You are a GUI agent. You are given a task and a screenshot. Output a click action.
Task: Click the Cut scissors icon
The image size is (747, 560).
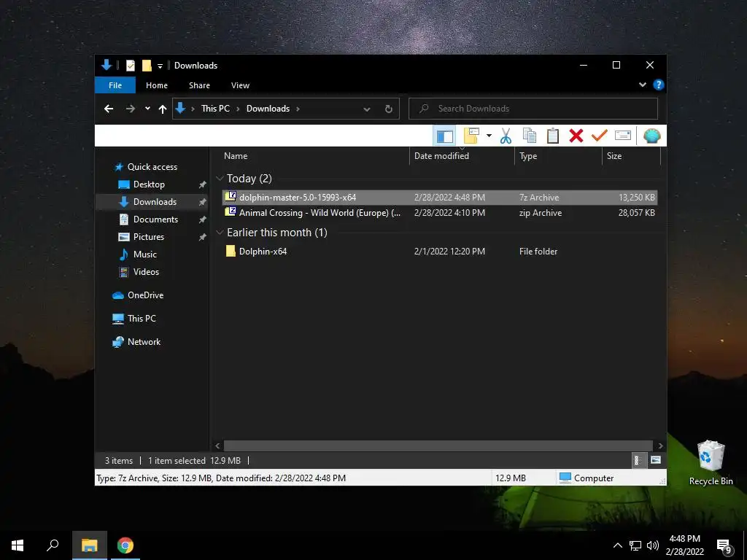tap(506, 136)
